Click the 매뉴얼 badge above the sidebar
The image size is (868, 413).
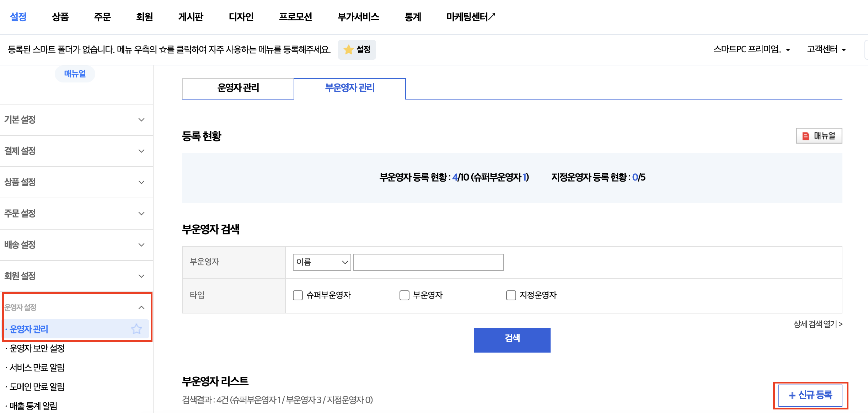click(75, 74)
